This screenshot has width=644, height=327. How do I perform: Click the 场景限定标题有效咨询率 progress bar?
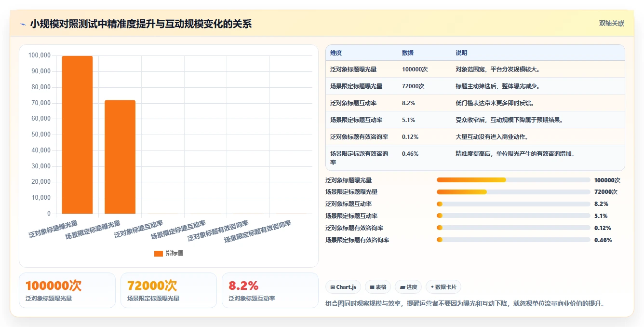pyautogui.click(x=513, y=240)
